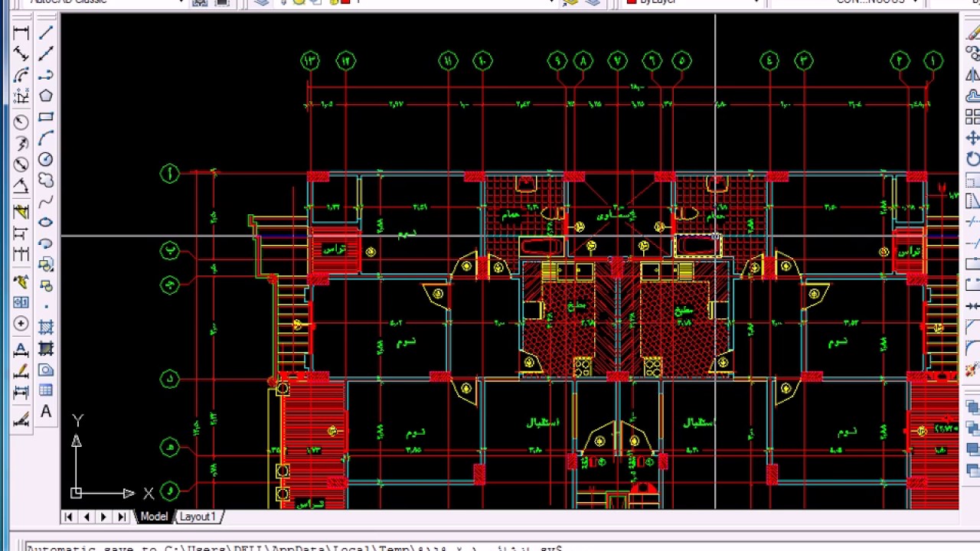Activate the Dimension Edit tool
The height and width of the screenshot is (551, 980).
[21, 350]
